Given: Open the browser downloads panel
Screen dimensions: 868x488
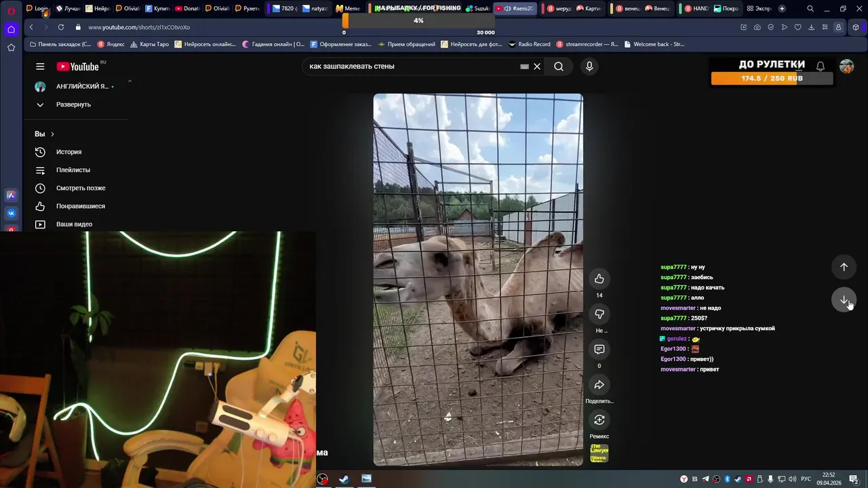Looking at the screenshot, I should tap(811, 27).
